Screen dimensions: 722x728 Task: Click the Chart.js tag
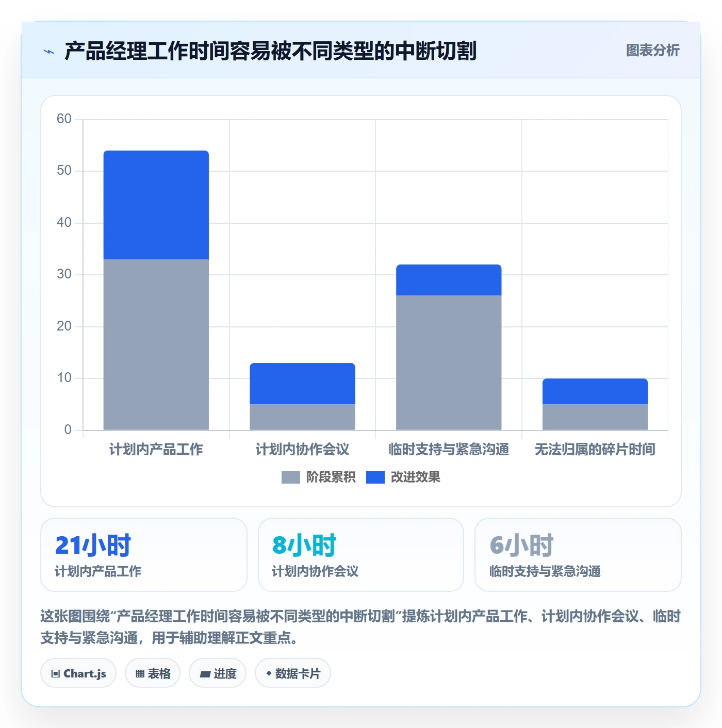click(78, 673)
